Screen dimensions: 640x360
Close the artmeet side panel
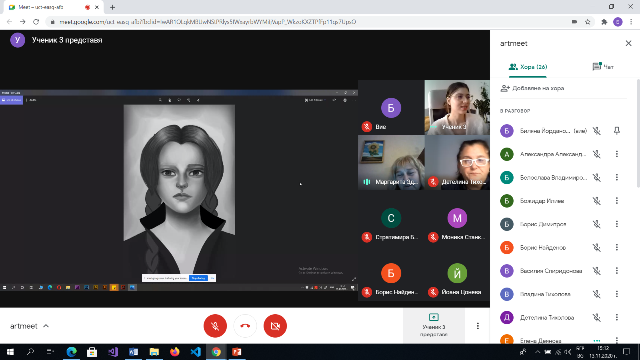pyautogui.click(x=628, y=43)
